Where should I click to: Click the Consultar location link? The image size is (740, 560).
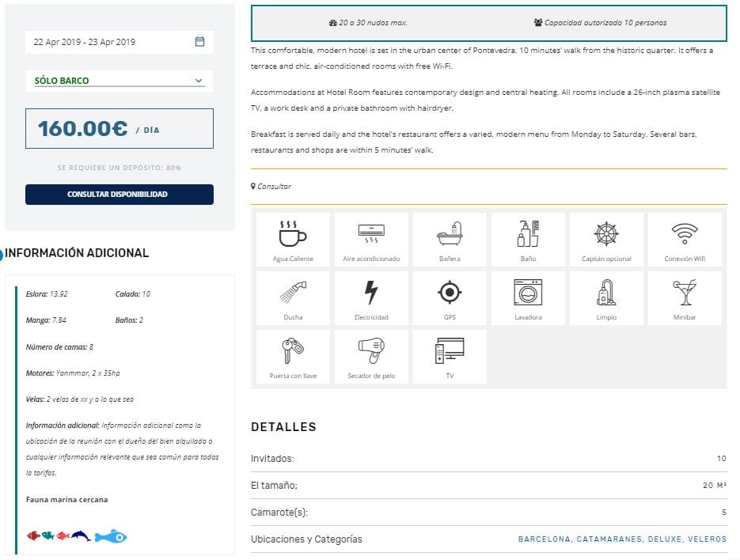click(274, 187)
